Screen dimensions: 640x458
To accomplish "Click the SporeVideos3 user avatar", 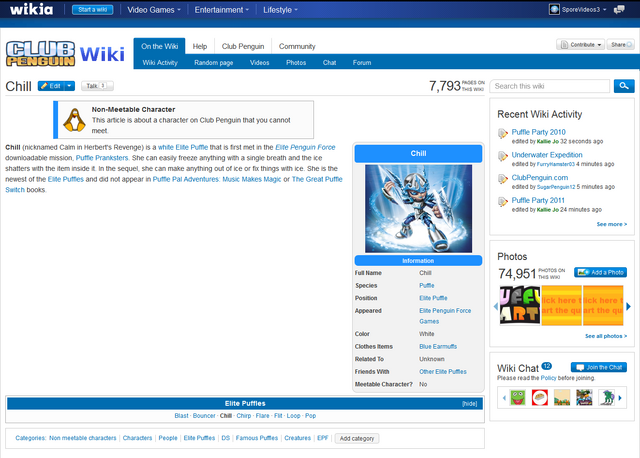I will 554,9.
